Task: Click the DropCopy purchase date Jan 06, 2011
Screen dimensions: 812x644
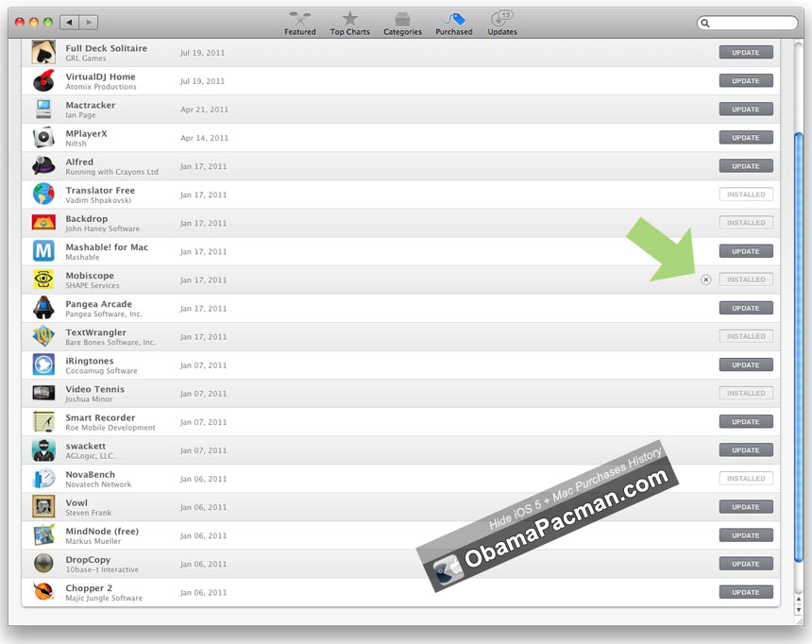Action: point(204,565)
